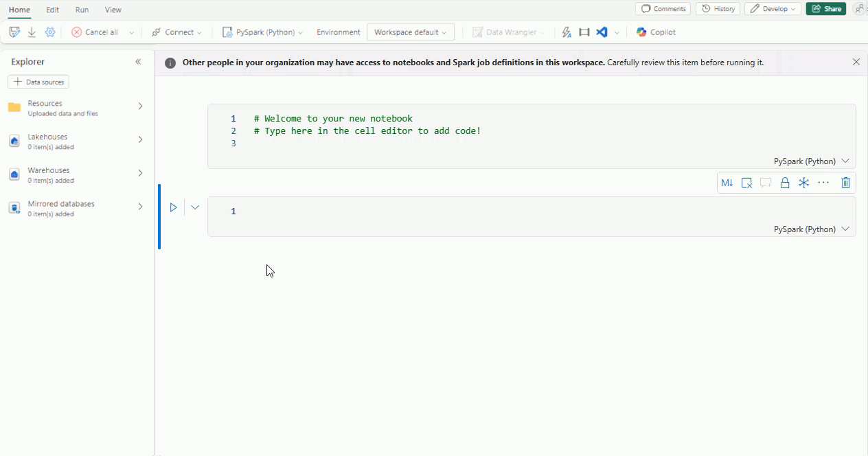Image resolution: width=868 pixels, height=456 pixels.
Task: Clear the cell's output
Action: click(x=746, y=183)
